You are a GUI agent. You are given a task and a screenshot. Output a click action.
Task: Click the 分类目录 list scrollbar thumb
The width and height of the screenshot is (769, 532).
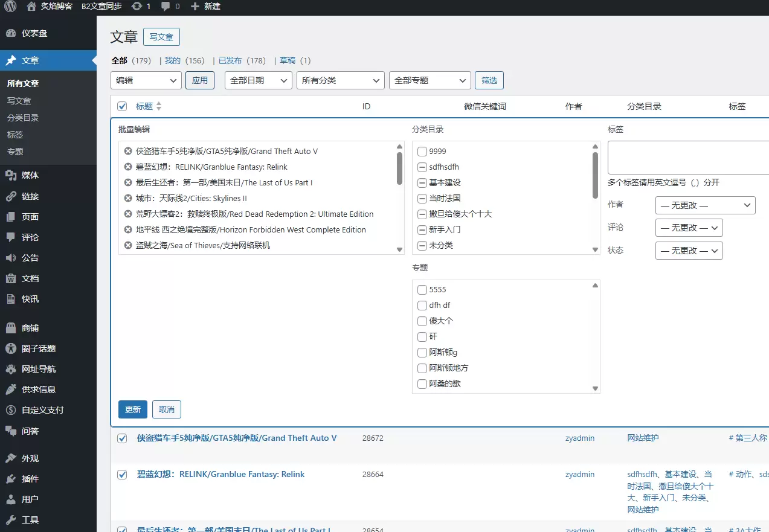[595, 175]
